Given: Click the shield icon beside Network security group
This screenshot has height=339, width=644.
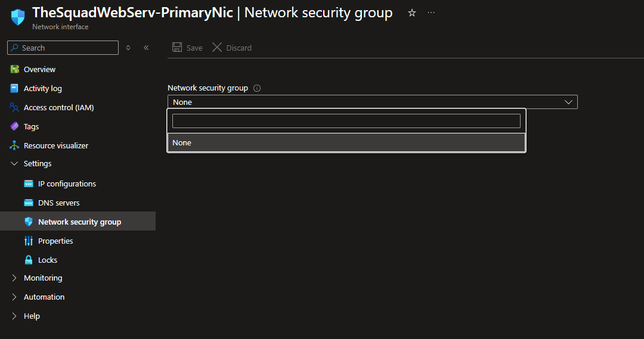Looking at the screenshot, I should pos(29,222).
